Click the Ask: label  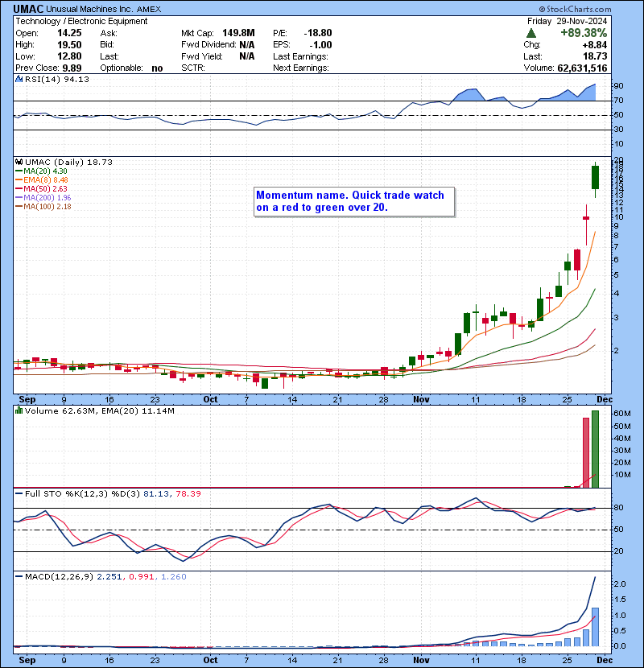(109, 33)
